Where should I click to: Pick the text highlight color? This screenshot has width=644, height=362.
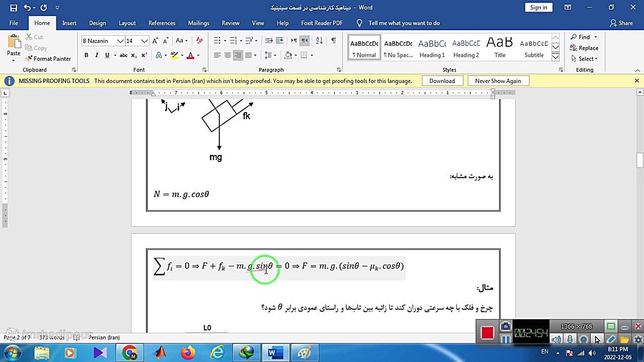tap(174, 55)
